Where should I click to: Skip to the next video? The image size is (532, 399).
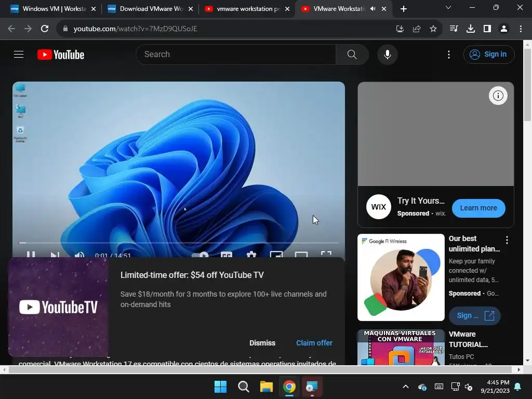[55, 254]
